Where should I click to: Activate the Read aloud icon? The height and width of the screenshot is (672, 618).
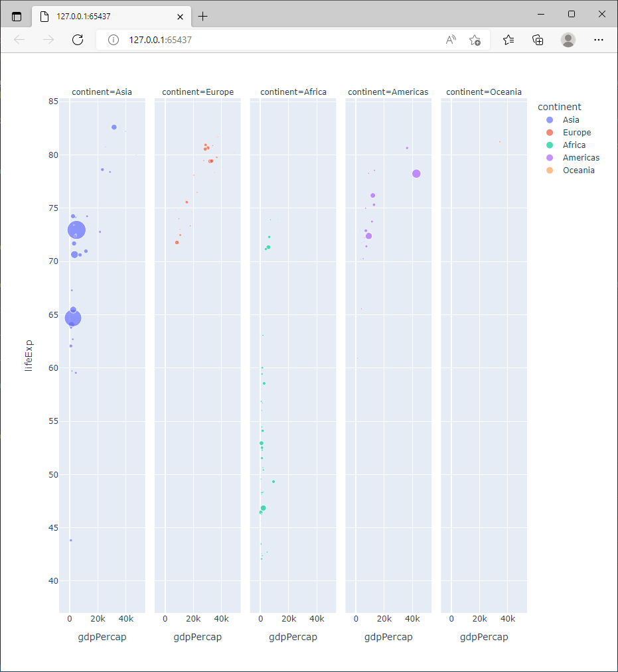point(451,40)
